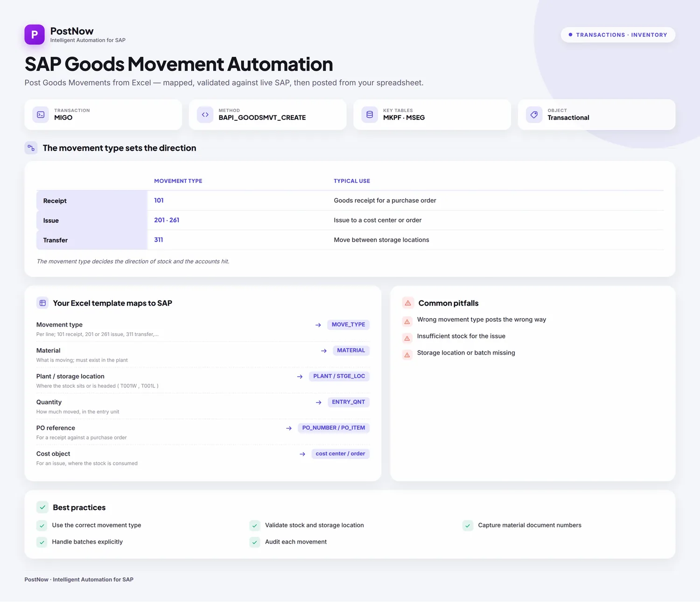The width and height of the screenshot is (700, 602).
Task: Click the Key Tables database icon
Action: click(370, 114)
